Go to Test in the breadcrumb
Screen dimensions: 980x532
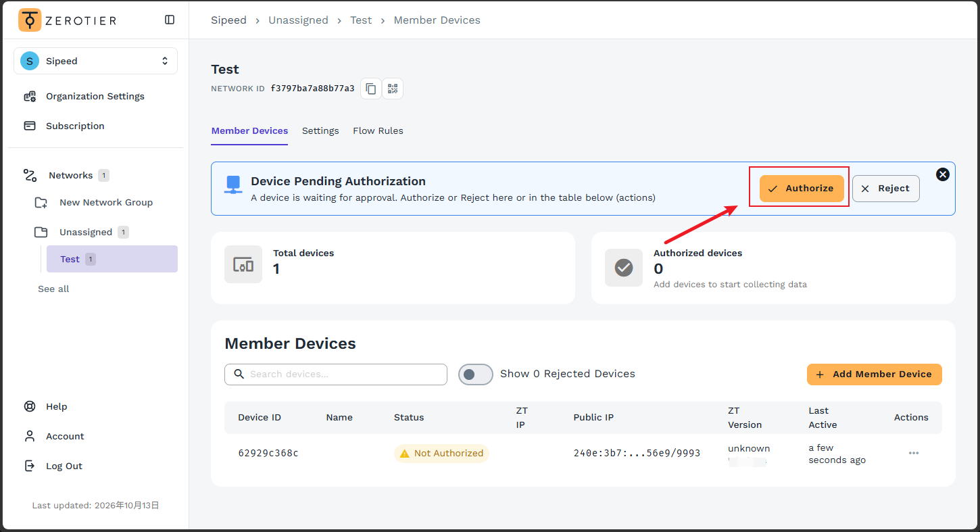coord(361,20)
